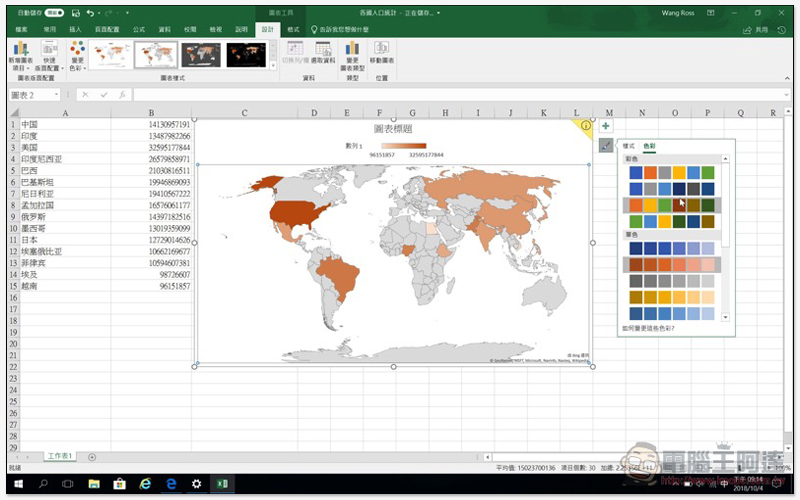This screenshot has height=500, width=800.
Task: Open Excel from the Windows taskbar
Action: pos(222,484)
